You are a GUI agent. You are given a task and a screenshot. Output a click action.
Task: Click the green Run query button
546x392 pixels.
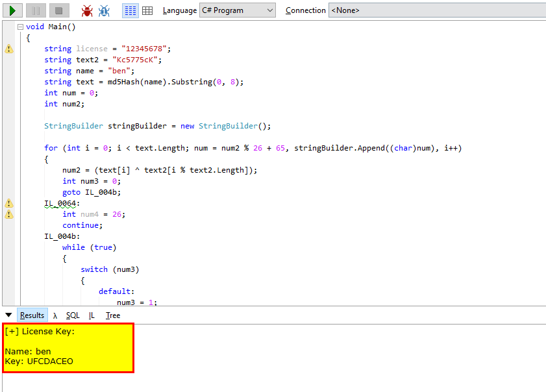click(x=13, y=10)
